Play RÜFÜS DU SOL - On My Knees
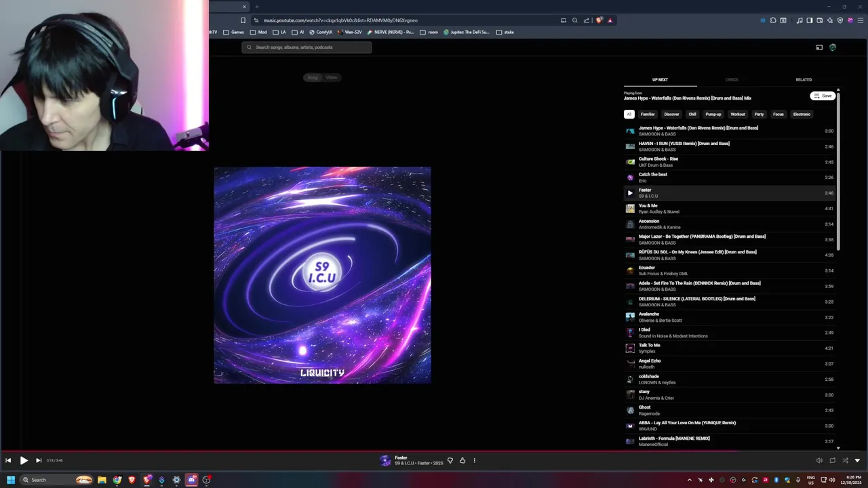 [x=730, y=255]
